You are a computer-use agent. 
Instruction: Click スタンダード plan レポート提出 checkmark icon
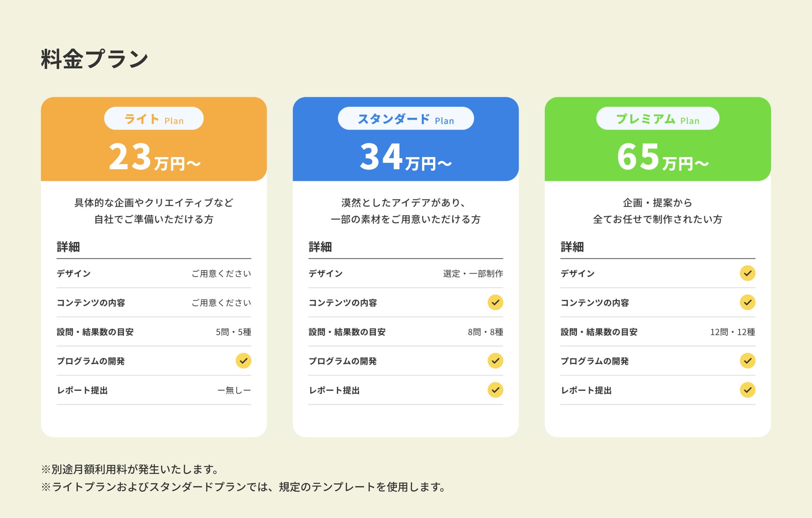coord(495,390)
